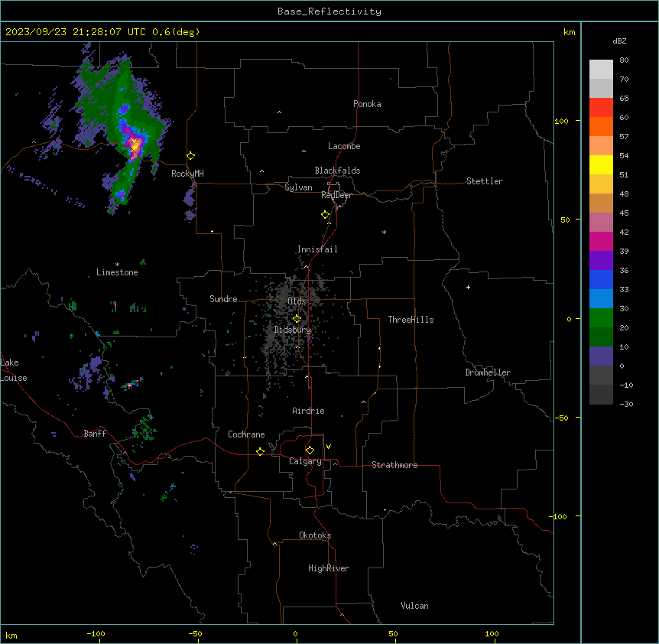Click the dBZ legend heading
659x644 pixels.
619,41
